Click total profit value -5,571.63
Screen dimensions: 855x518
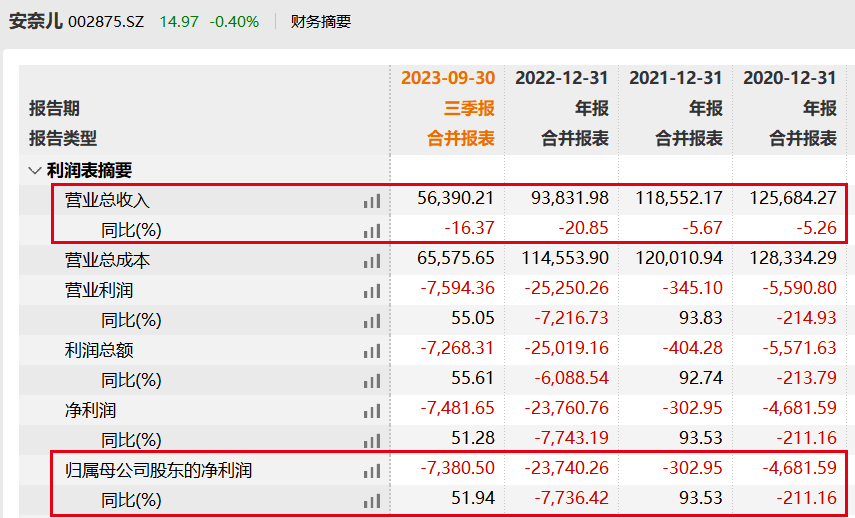click(799, 348)
